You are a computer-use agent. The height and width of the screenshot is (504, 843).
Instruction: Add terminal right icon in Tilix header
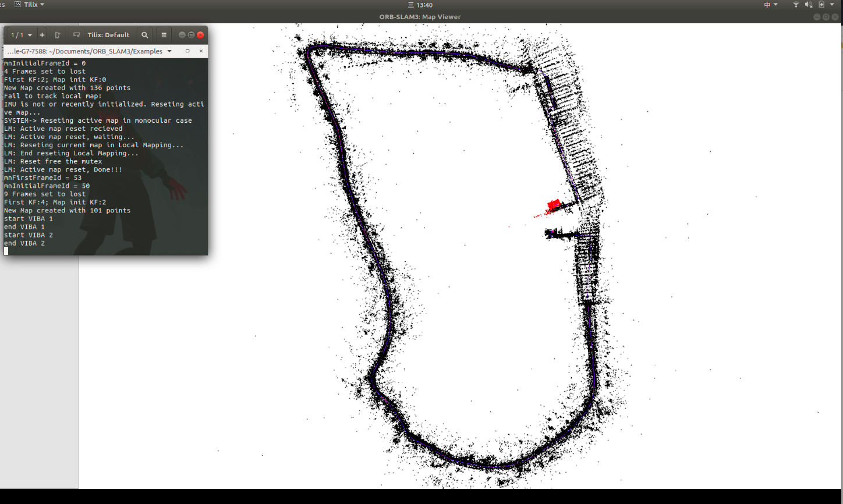58,35
